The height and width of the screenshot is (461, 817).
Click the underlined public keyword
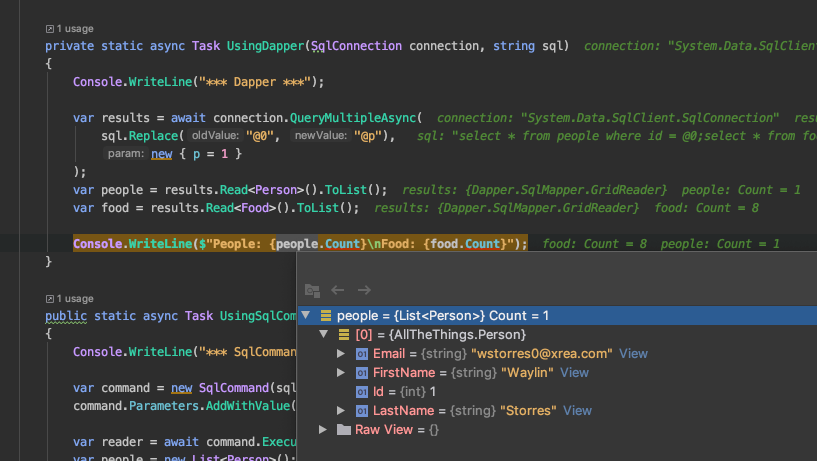pyautogui.click(x=66, y=316)
